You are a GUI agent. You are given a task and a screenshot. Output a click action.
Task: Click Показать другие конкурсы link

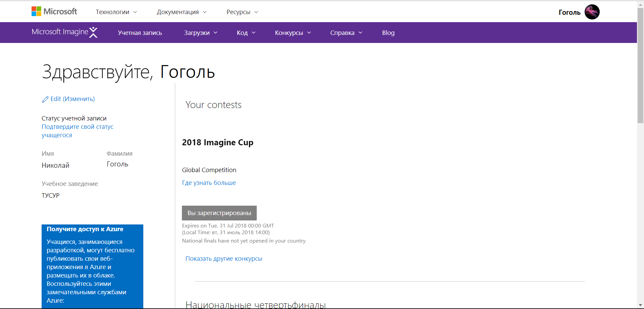coord(224,259)
